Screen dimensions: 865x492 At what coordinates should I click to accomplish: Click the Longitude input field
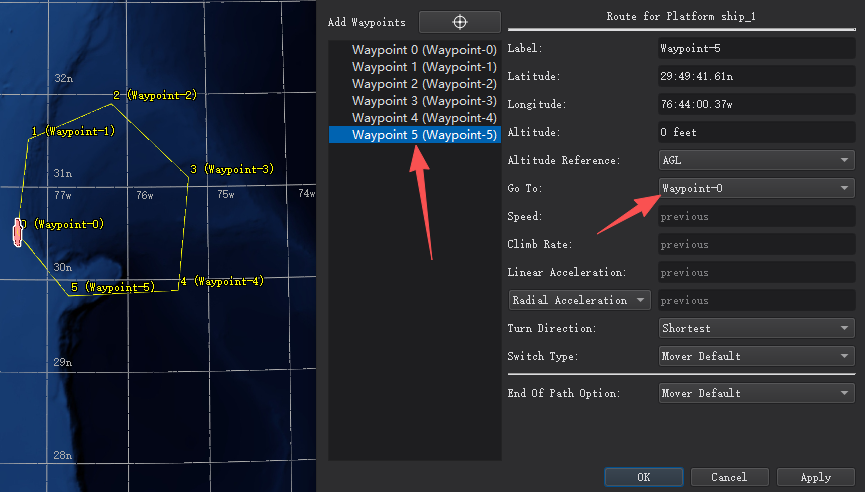[x=756, y=104]
